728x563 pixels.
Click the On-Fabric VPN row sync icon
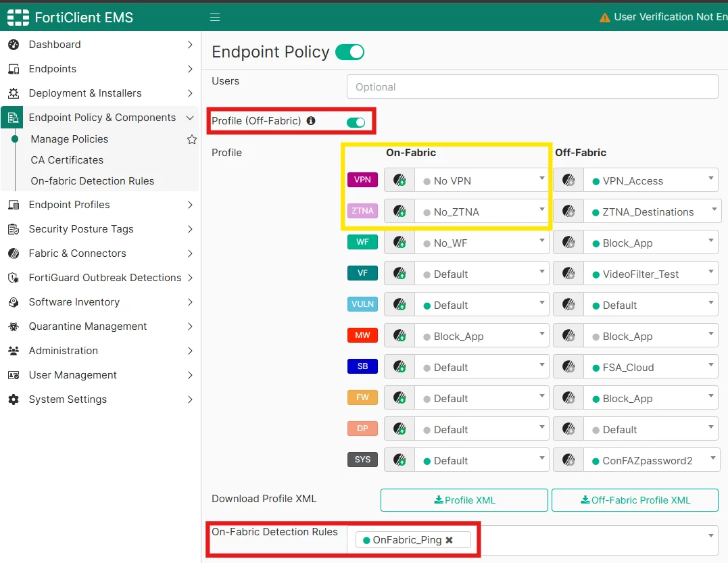point(399,180)
